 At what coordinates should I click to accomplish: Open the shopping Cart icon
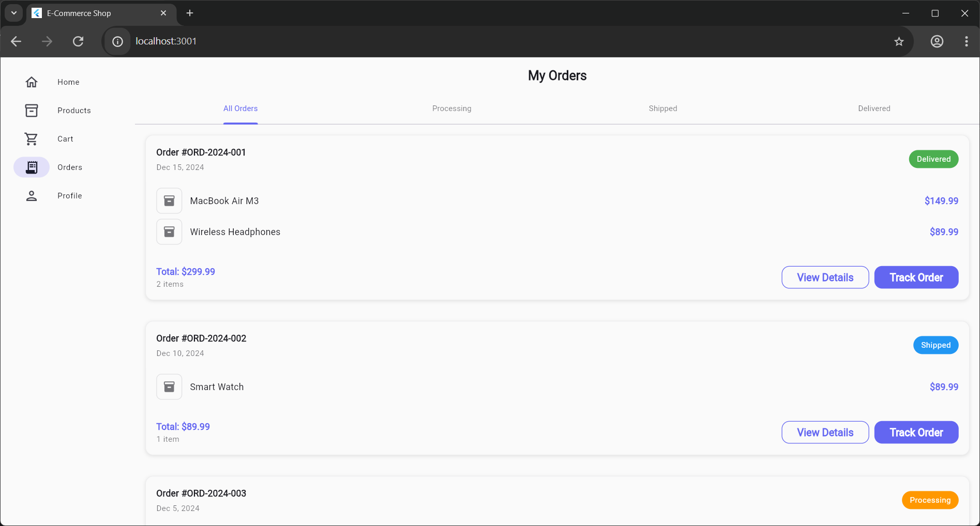pos(32,139)
